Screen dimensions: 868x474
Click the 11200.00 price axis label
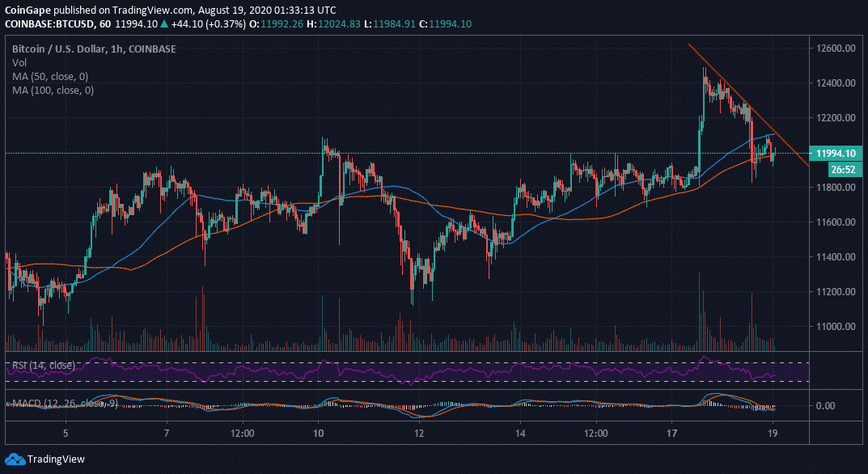coord(836,292)
